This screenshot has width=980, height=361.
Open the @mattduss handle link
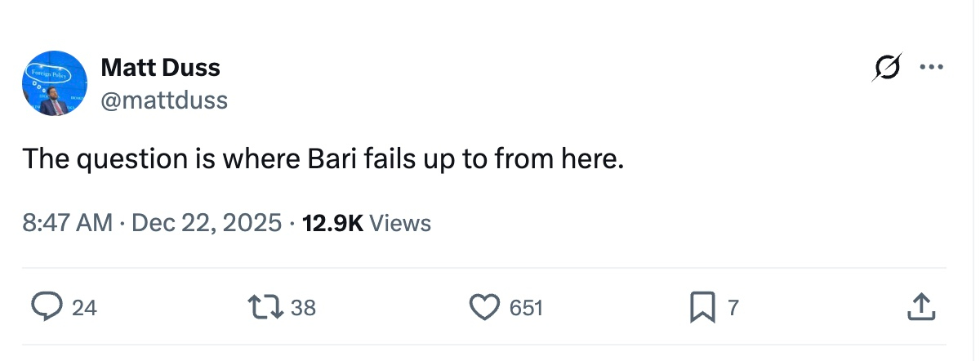164,100
